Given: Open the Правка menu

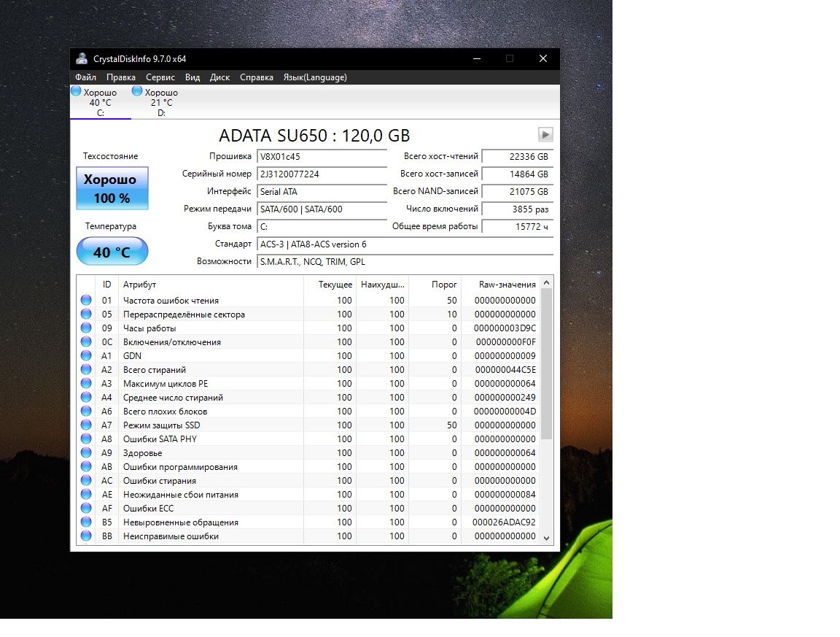Looking at the screenshot, I should [x=120, y=77].
